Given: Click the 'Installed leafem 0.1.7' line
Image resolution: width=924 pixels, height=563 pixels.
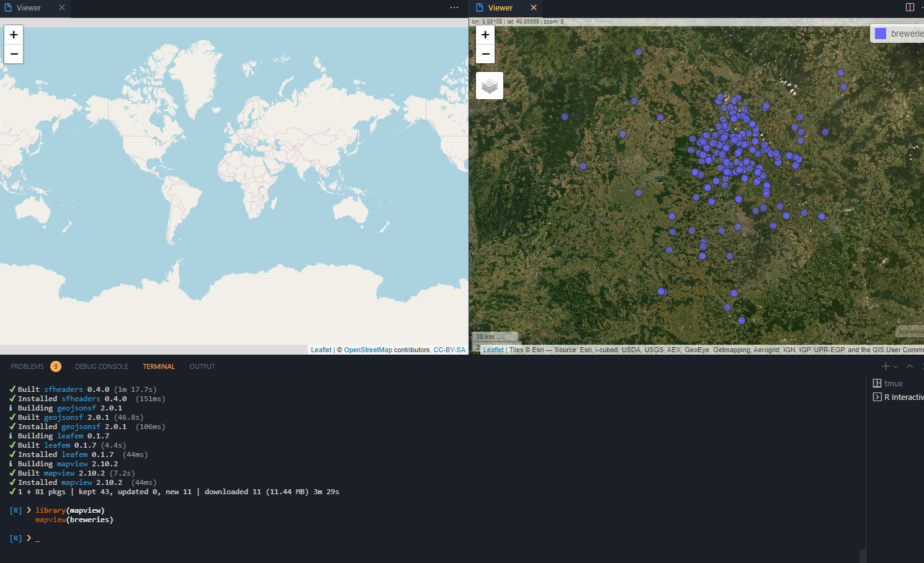Looking at the screenshot, I should pyautogui.click(x=78, y=454).
